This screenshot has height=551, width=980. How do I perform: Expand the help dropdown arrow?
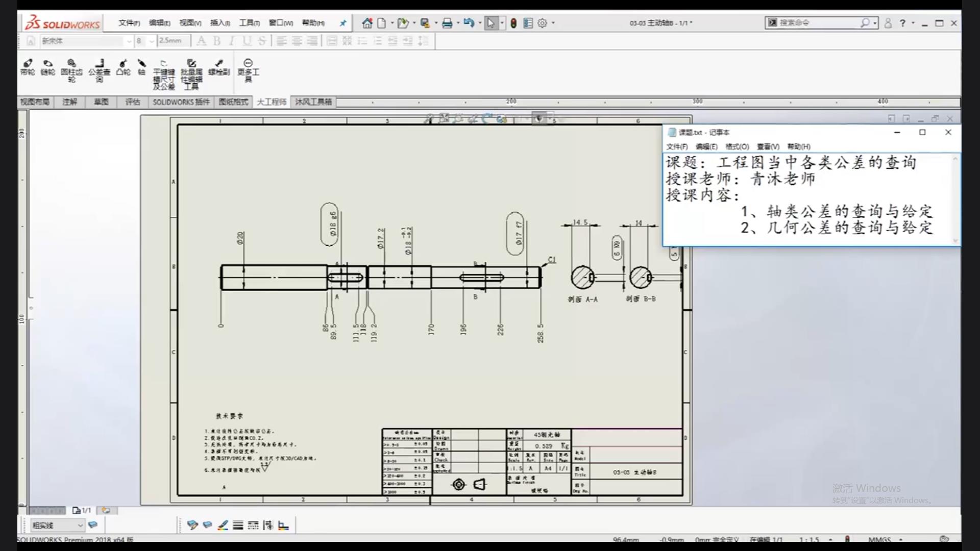[x=913, y=23]
